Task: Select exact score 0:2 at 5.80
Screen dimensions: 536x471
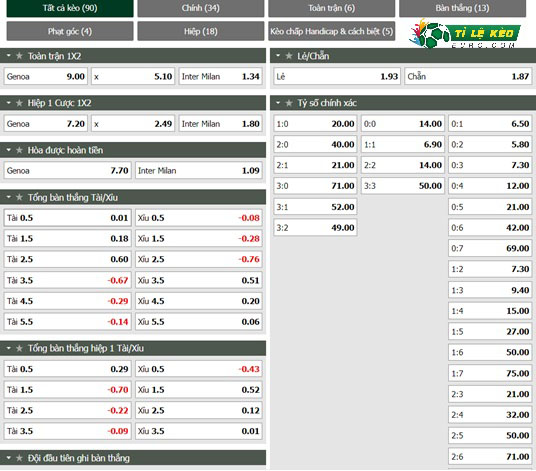Action: pyautogui.click(x=490, y=145)
